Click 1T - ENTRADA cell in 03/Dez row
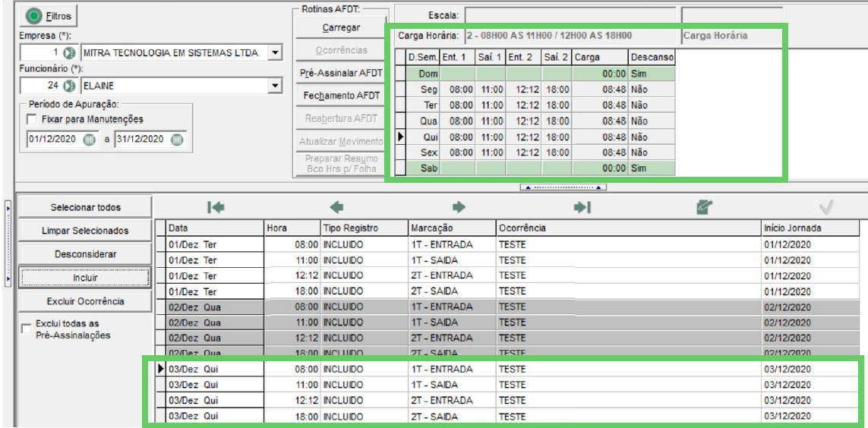The height and width of the screenshot is (428, 868). coord(452,369)
